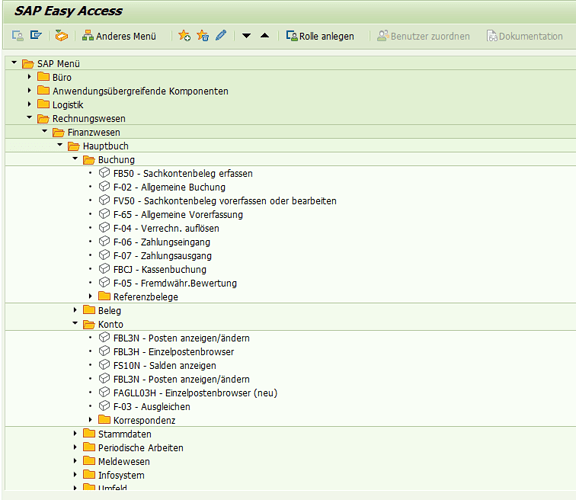Image resolution: width=576 pixels, height=500 pixels.
Task: Expand the Meldewesen folder
Action: (75, 461)
